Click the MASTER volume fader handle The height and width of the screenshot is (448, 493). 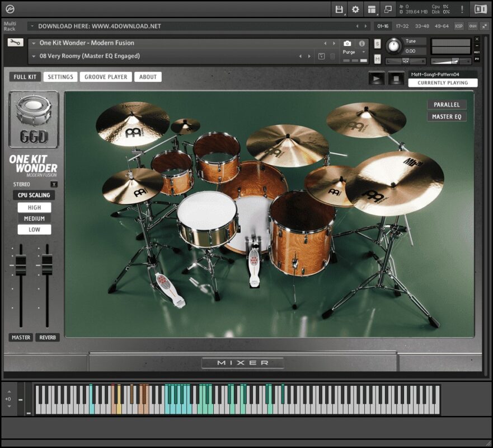point(21,264)
